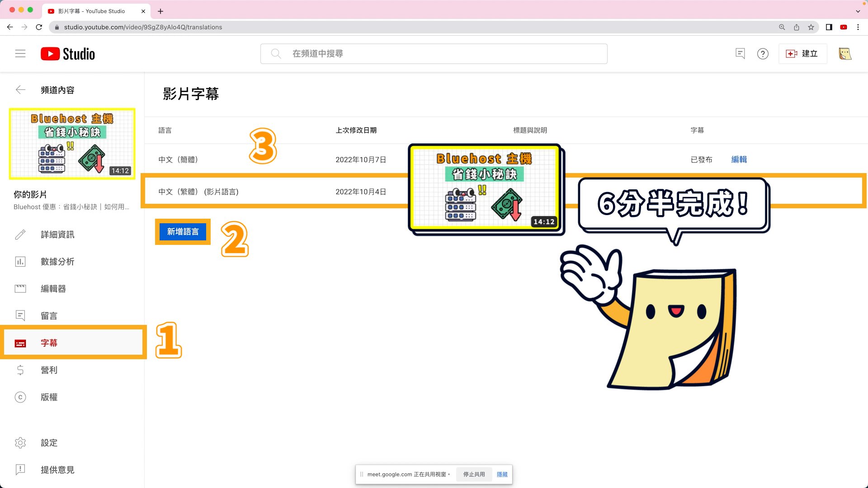Click the YouTube extension icon in toolbar
868x488 pixels.
844,27
